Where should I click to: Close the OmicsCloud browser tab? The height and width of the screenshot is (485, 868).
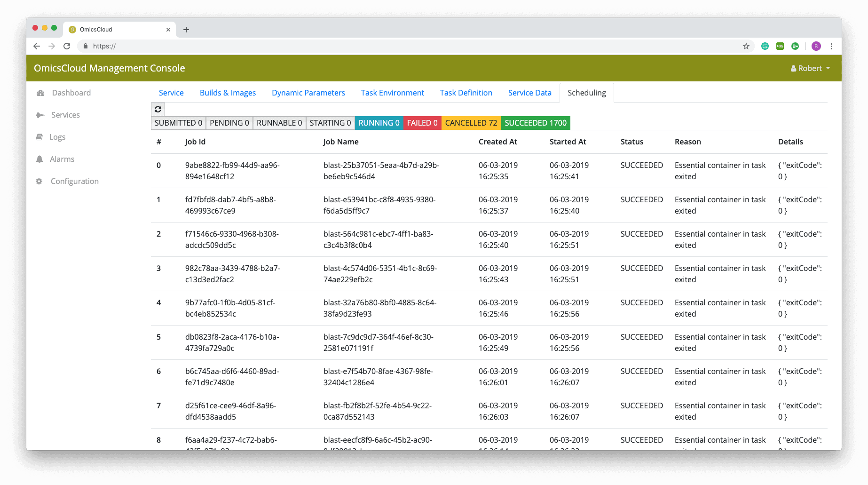(168, 30)
